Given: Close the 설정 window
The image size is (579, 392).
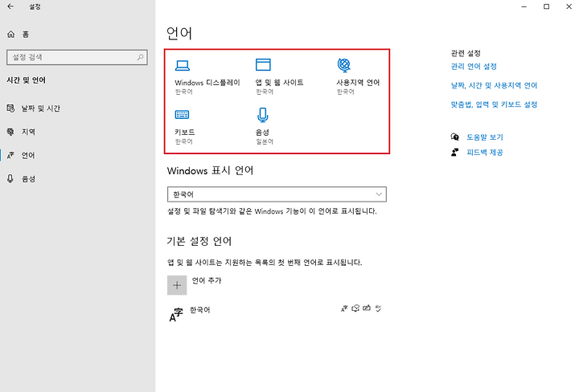Looking at the screenshot, I should 569,6.
